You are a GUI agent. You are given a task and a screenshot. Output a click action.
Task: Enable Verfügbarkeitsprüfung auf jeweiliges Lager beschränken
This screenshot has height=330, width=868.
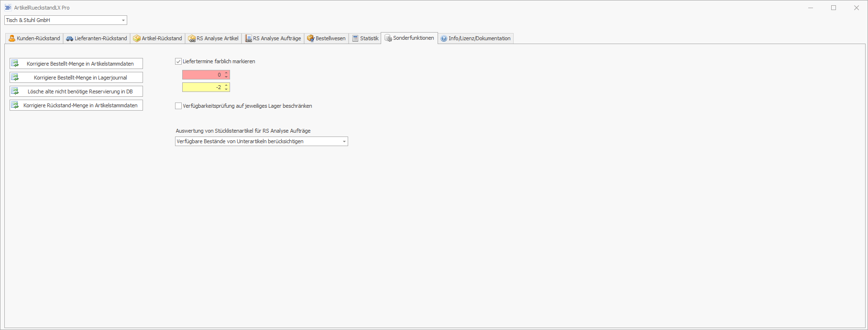click(x=178, y=106)
